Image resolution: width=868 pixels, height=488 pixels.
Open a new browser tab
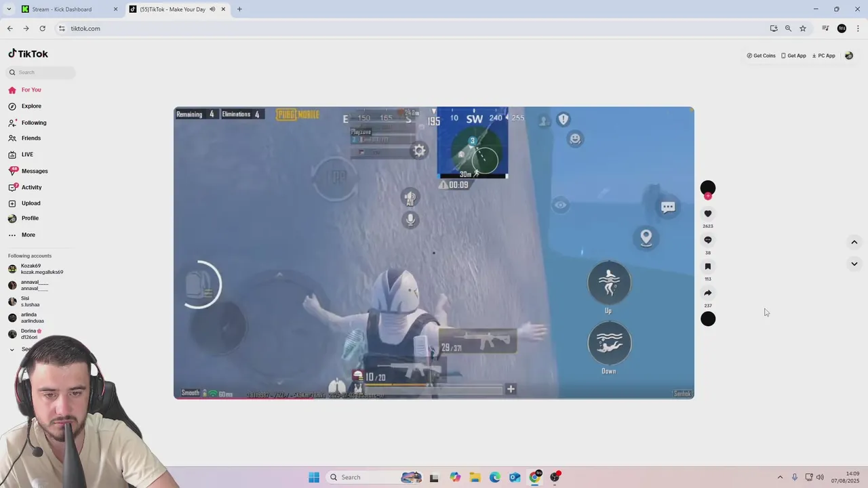pos(239,9)
